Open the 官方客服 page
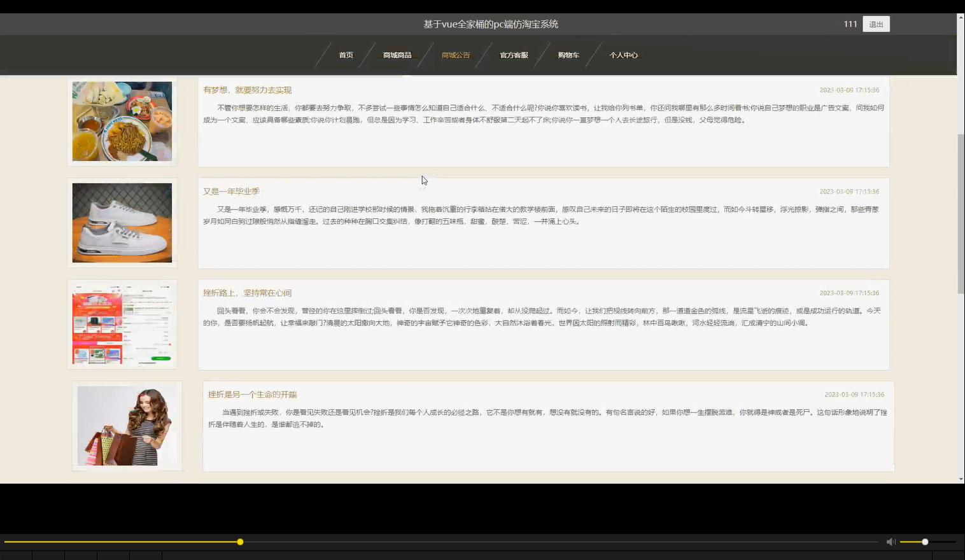The width and height of the screenshot is (965, 560). click(514, 55)
